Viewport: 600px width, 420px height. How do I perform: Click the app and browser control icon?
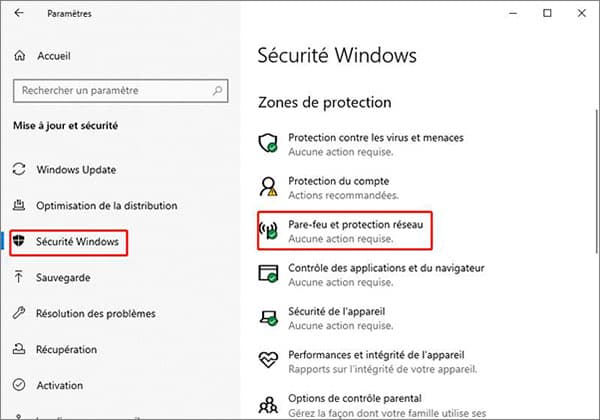pos(268,274)
